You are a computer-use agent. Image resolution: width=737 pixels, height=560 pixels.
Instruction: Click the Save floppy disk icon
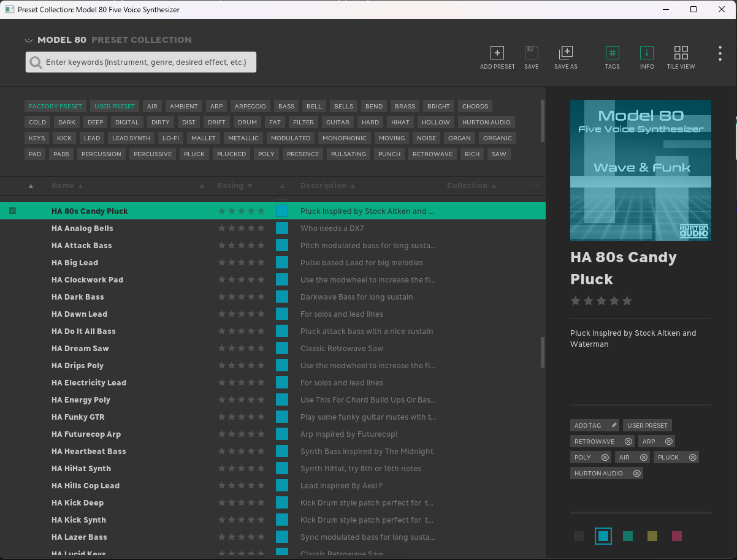[x=532, y=53]
